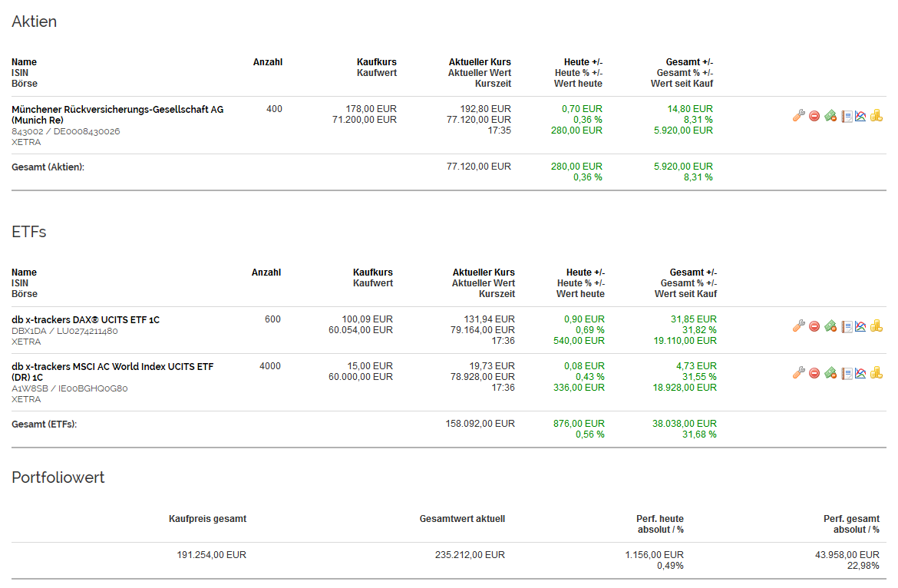The width and height of the screenshot is (898, 588).
Task: Click the ETF total value 158.092,00 EUR
Action: coord(480,424)
